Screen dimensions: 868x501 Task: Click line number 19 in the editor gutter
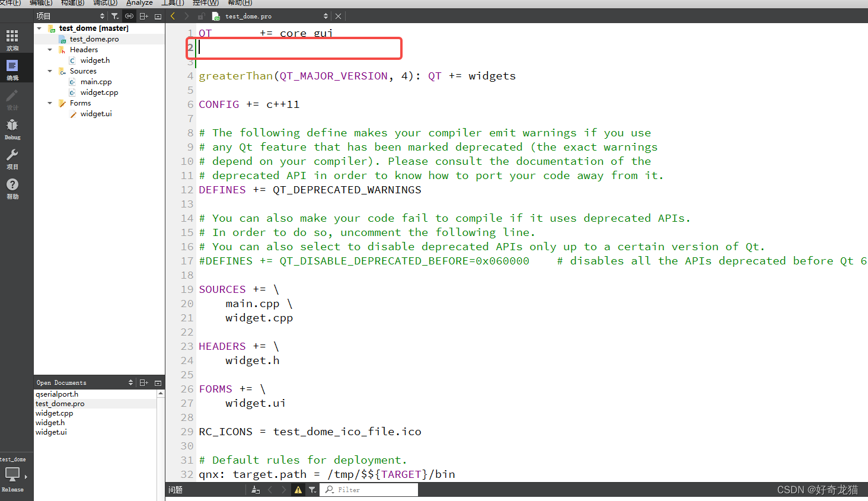187,289
